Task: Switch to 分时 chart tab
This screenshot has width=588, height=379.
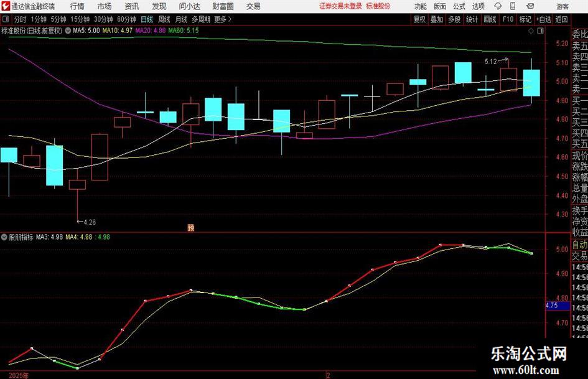Action: [21, 19]
